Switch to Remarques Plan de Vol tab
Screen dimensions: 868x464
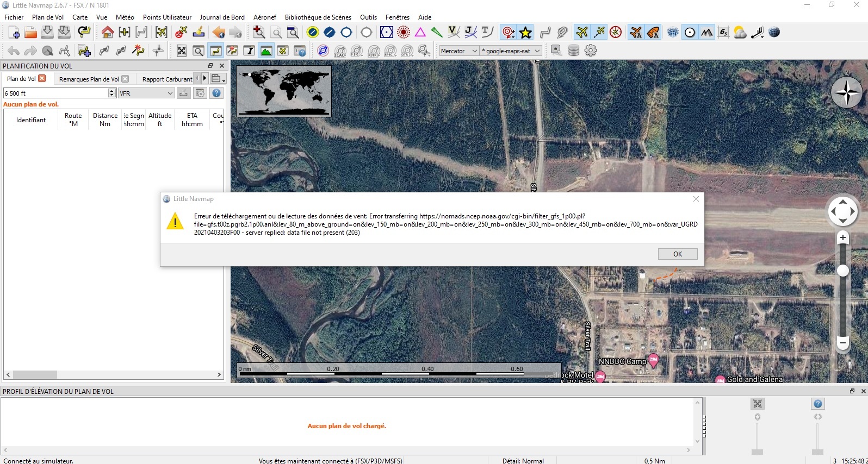89,79
